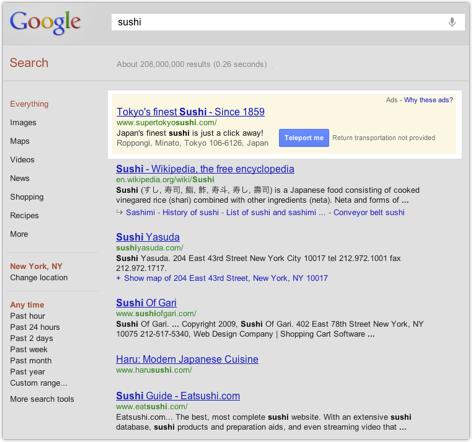Viewport: 472px width, 442px height.
Task: Click the microphone voice search icon
Action: [452, 22]
